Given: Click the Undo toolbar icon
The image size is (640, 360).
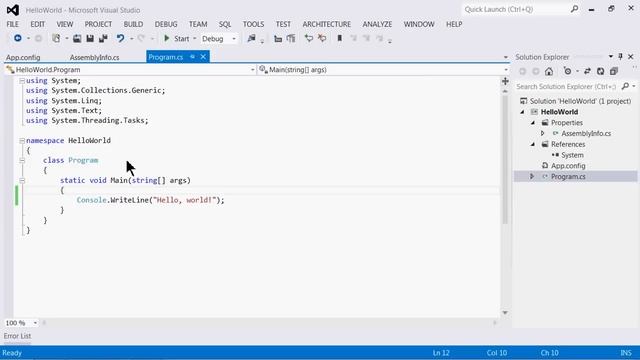Looking at the screenshot, I should 120,38.
